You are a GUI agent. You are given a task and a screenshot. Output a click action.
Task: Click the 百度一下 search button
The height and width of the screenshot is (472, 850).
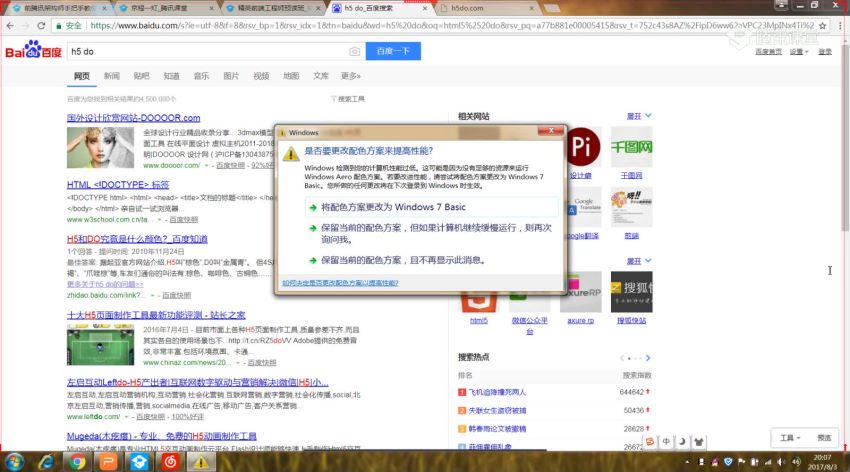tap(393, 51)
